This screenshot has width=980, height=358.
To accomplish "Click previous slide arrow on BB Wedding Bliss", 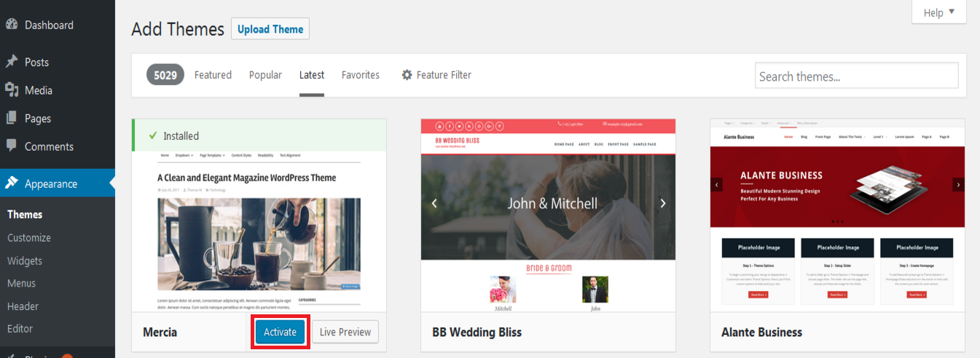I will coord(434,203).
